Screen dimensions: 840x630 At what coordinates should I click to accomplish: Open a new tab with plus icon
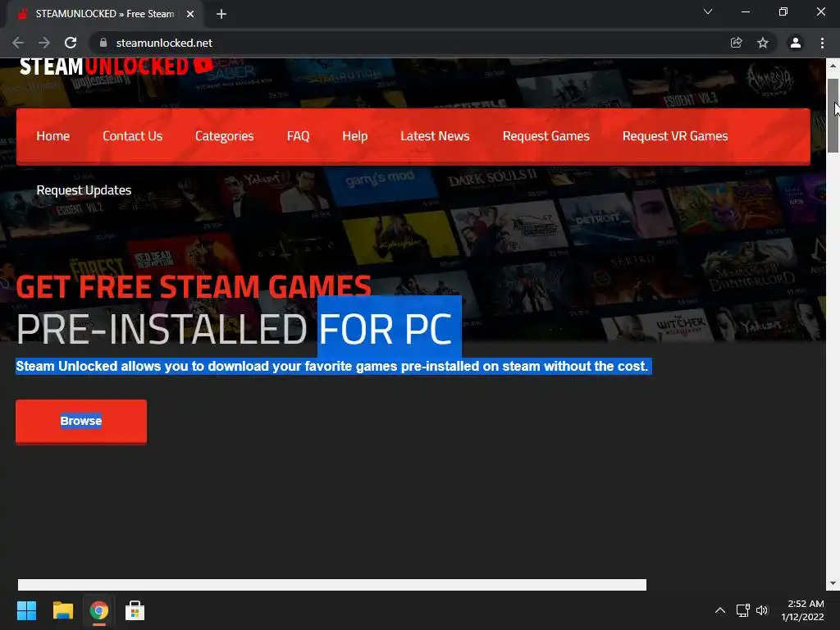click(x=221, y=14)
